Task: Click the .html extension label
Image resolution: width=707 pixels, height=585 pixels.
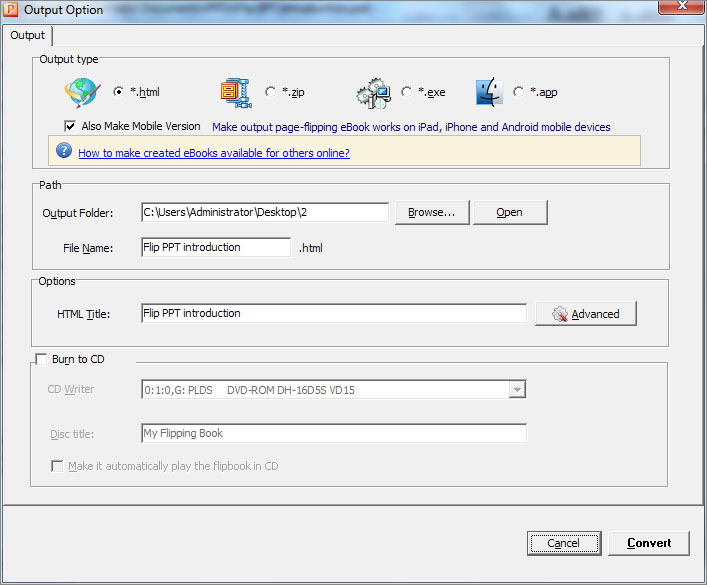Action: 311,248
